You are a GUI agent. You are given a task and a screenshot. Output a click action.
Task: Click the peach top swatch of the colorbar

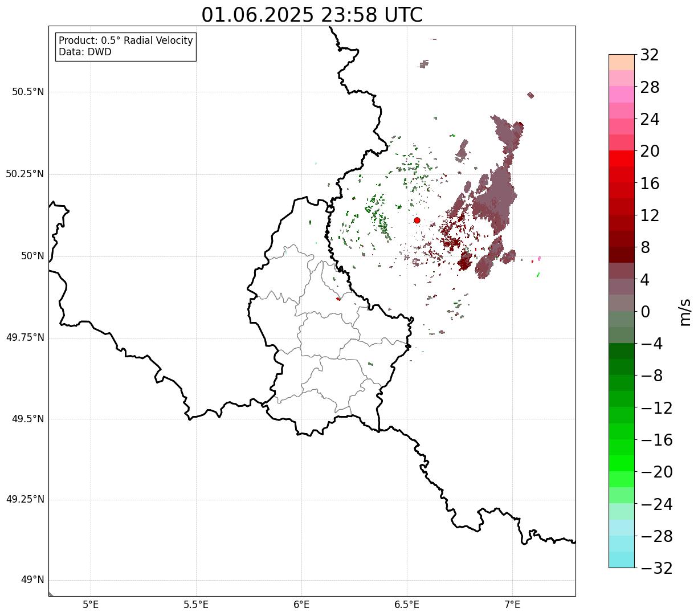pyautogui.click(x=622, y=62)
